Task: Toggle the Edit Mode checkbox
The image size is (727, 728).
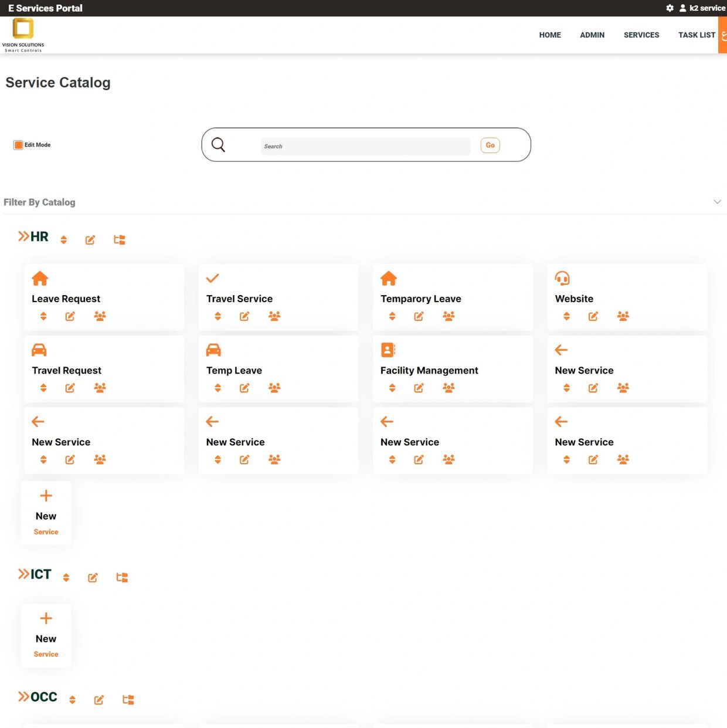Action: tap(18, 145)
